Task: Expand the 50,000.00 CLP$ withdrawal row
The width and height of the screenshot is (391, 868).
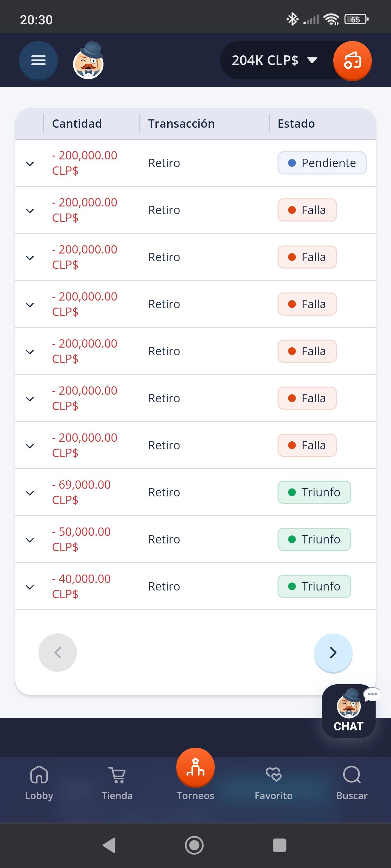Action: pos(30,540)
